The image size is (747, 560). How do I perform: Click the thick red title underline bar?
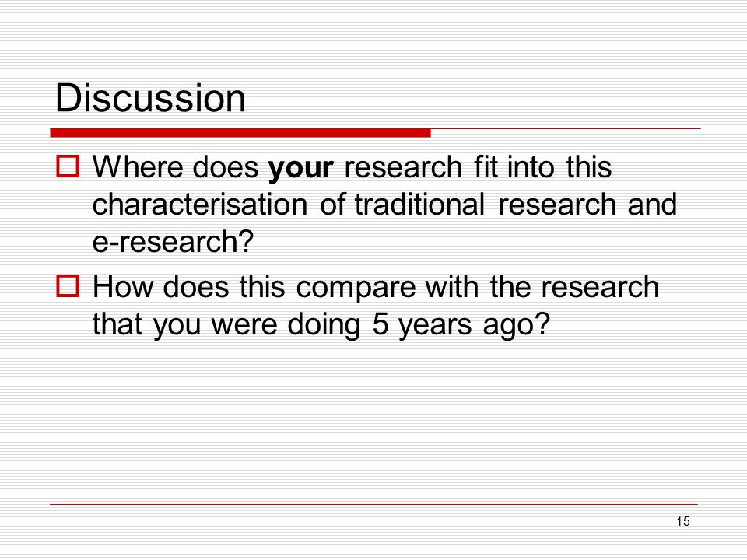coord(240,133)
